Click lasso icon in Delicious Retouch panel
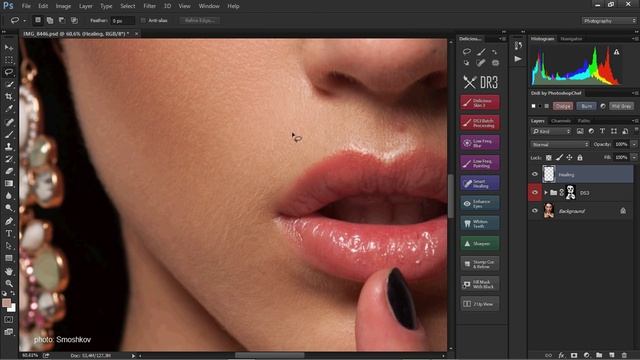 click(x=467, y=51)
